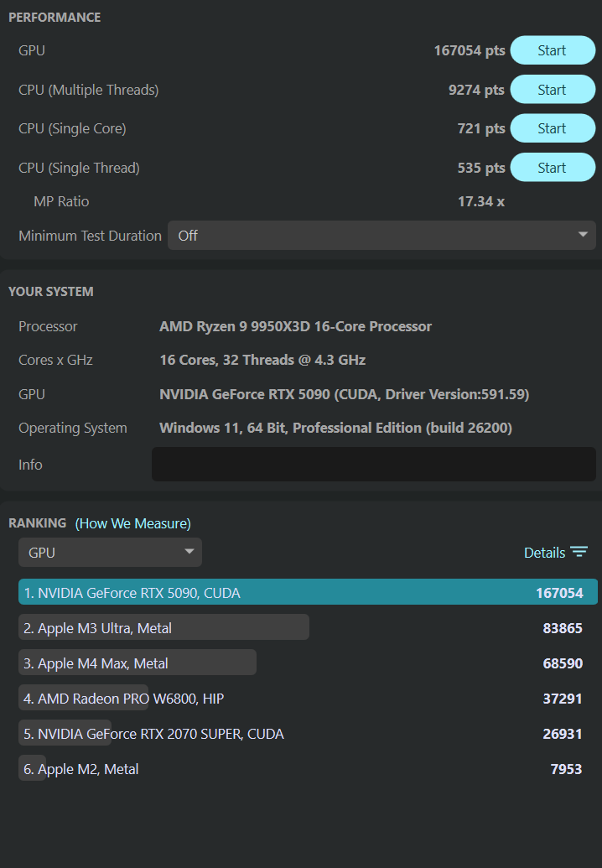Image resolution: width=602 pixels, height=868 pixels.
Task: Click the RANKING section heading
Action: [37, 523]
